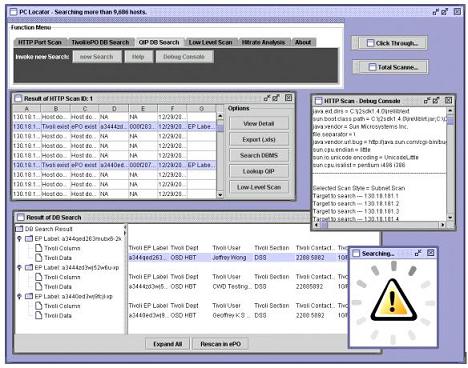This screenshot has width=468, height=368.
Task: Select the Joffrey Wong Tivoli User row
Action: click(x=239, y=257)
